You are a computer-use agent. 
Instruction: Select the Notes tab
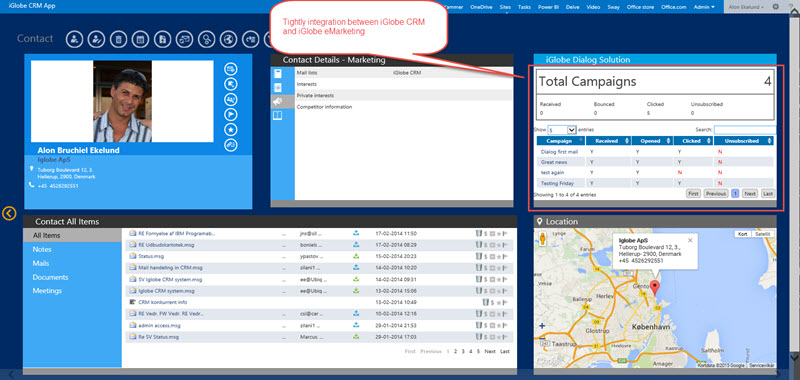point(42,249)
